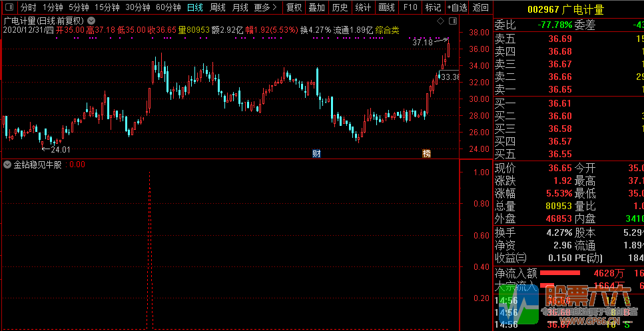
Task: Switch to the 分时 intraday view
Action: 28,7
